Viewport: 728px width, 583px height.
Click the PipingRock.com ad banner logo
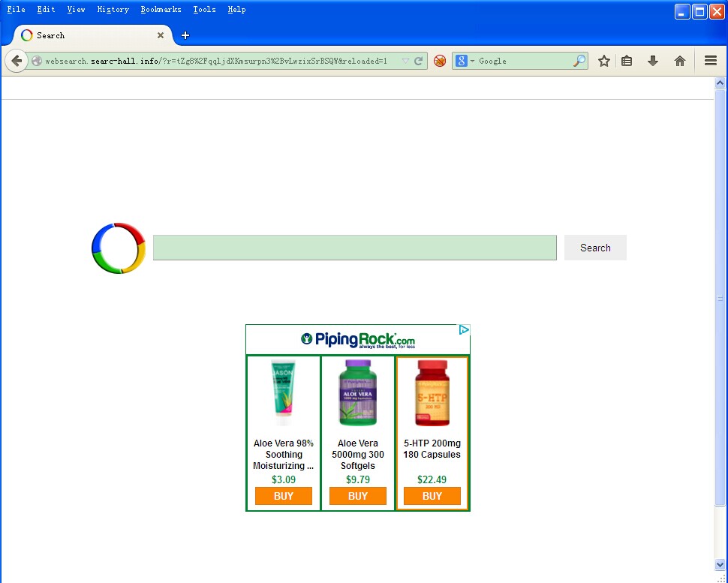358,340
